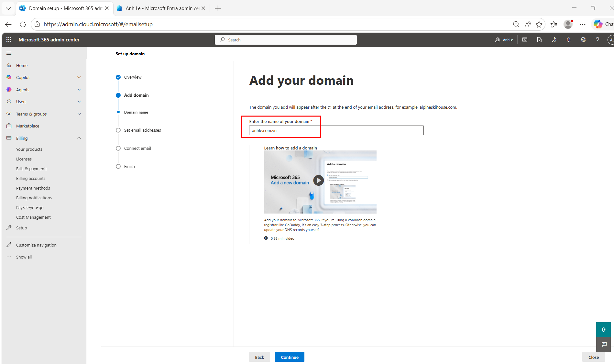Click the Close button at bottom
The width and height of the screenshot is (614, 364).
click(x=594, y=357)
